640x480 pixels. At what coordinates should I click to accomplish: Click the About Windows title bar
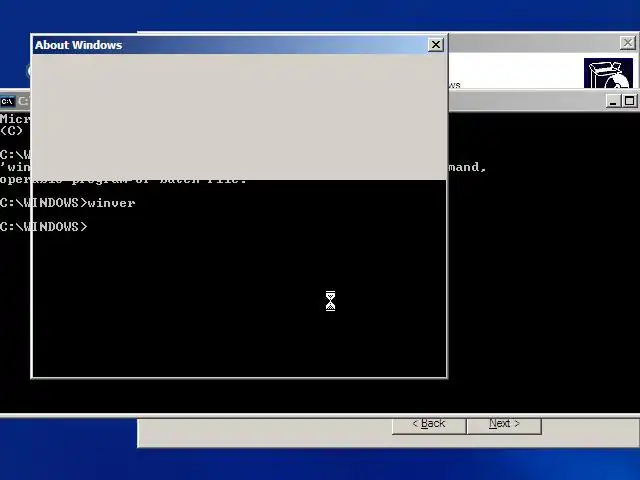tap(231, 45)
